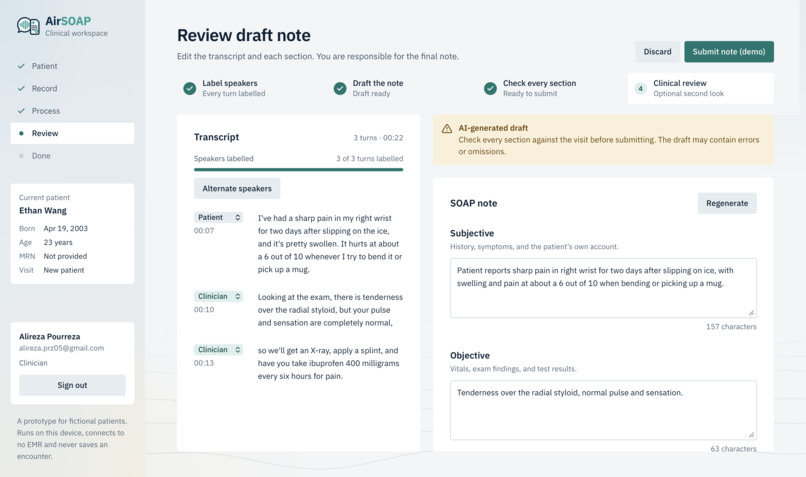This screenshot has width=806, height=477.
Task: Click the '3 turns · 00:22' label
Action: 378,138
